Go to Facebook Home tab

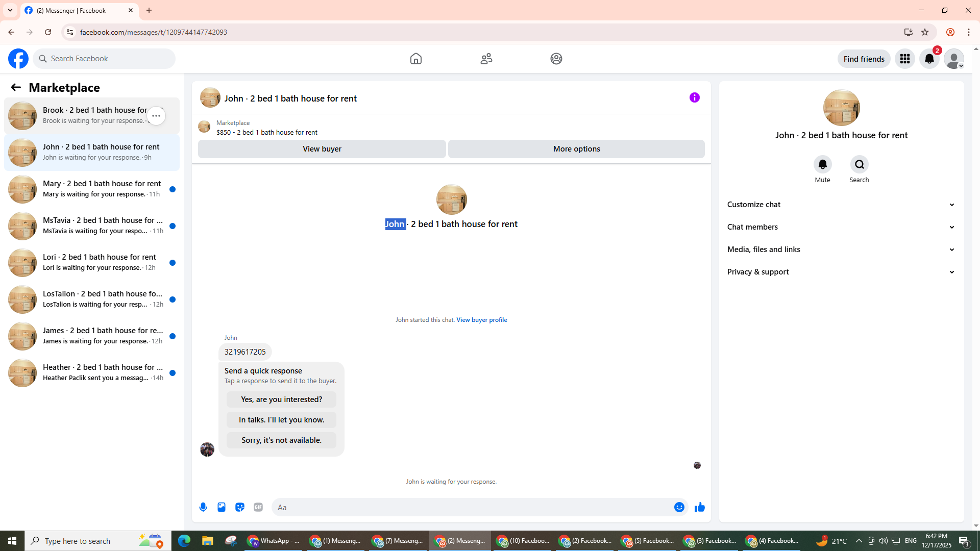(x=415, y=59)
